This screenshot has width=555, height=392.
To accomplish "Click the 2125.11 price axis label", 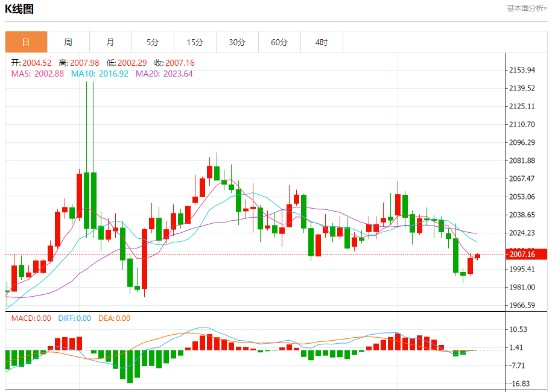I will click(x=522, y=106).
